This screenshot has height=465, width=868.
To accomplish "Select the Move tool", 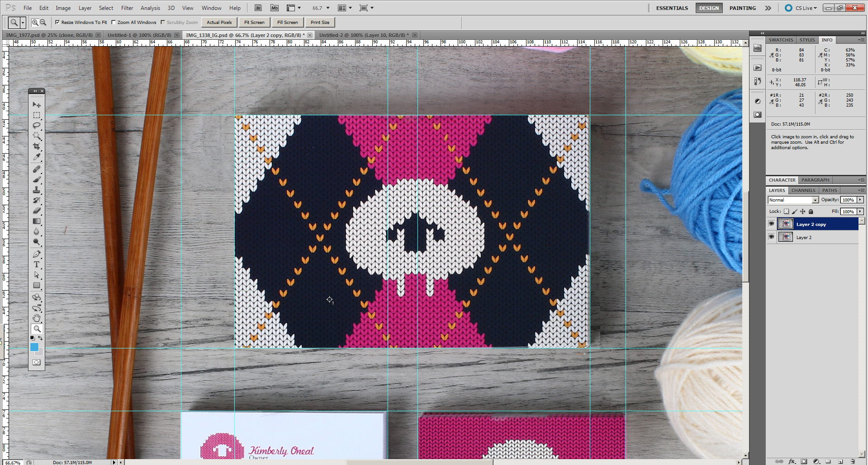I will click(37, 105).
